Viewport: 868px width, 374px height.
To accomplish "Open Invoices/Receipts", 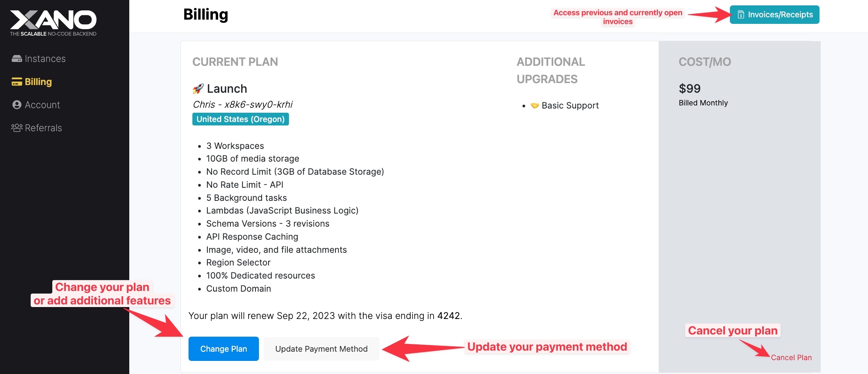I will pos(775,15).
